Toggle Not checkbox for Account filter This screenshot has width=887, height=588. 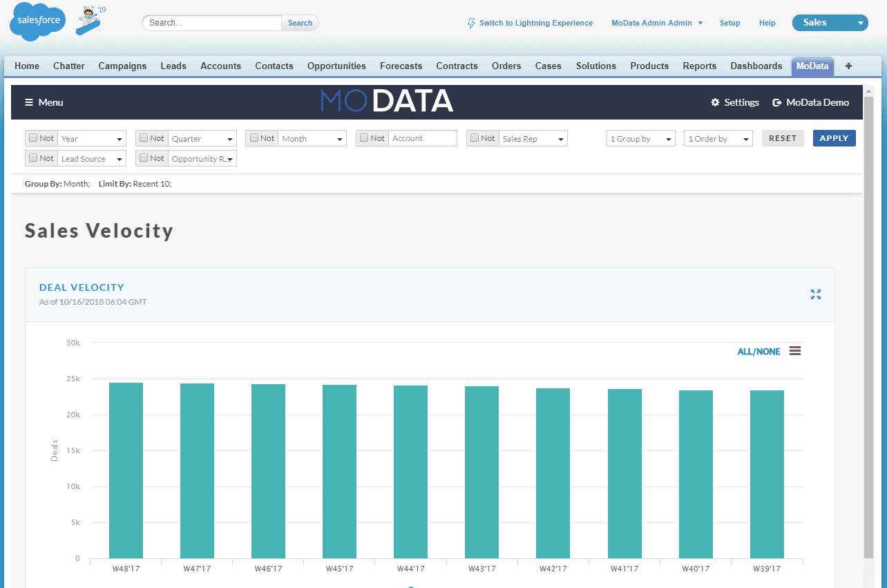click(x=364, y=137)
